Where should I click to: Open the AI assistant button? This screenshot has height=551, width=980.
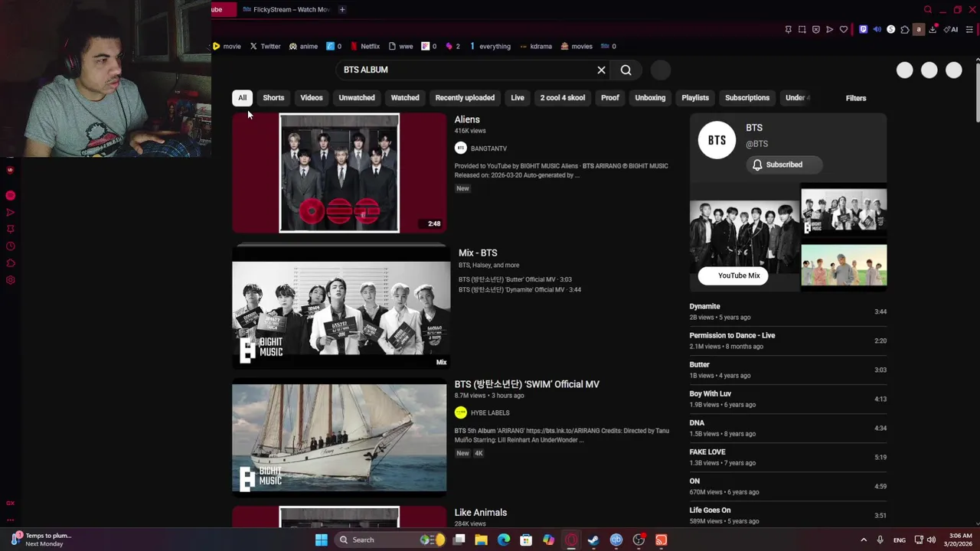[x=951, y=29]
